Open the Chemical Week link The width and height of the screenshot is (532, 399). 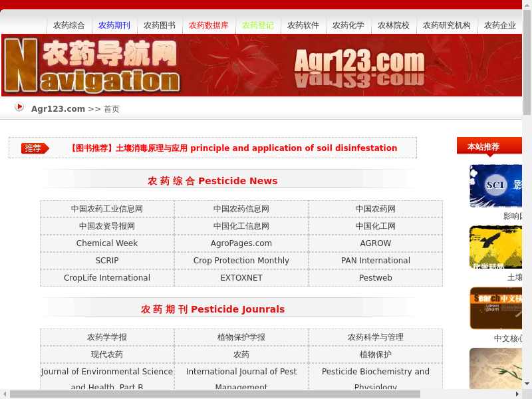[107, 243]
